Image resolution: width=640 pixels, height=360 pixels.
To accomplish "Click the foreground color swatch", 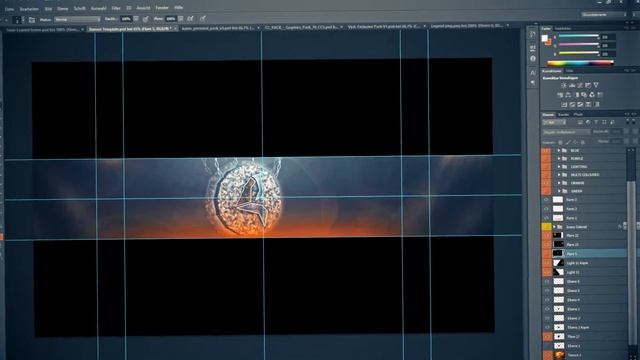I will 544,38.
